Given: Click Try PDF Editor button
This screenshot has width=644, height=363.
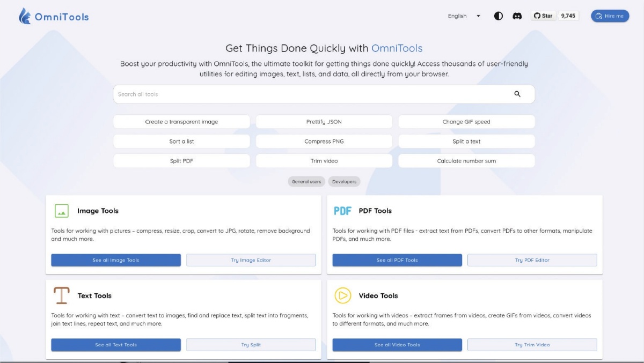Looking at the screenshot, I should tap(532, 260).
